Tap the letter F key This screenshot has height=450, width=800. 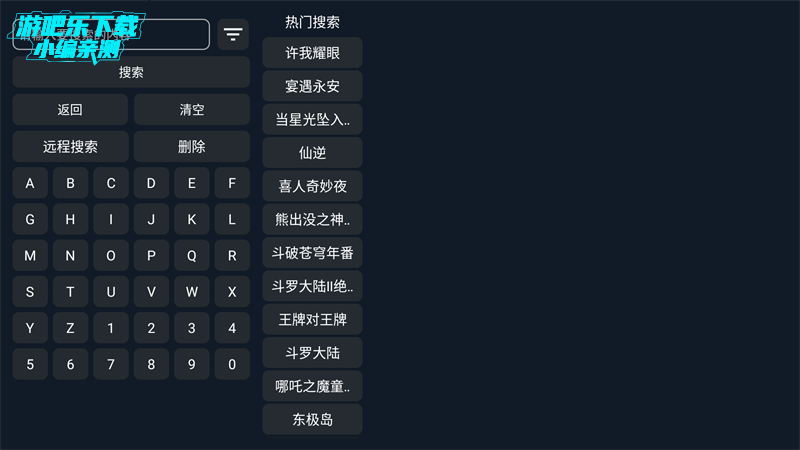[232, 184]
